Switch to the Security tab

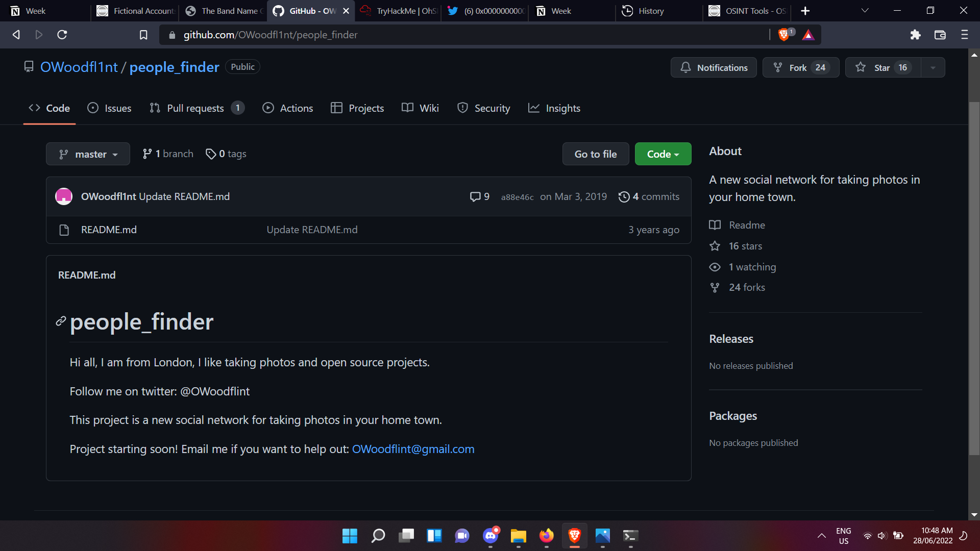click(x=483, y=108)
